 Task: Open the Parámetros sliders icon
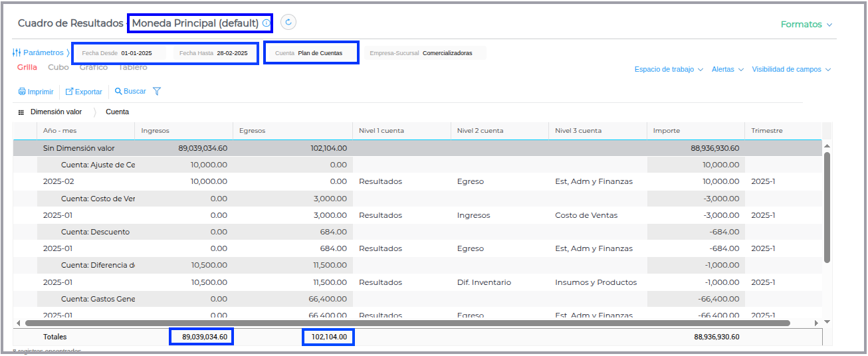[17, 52]
